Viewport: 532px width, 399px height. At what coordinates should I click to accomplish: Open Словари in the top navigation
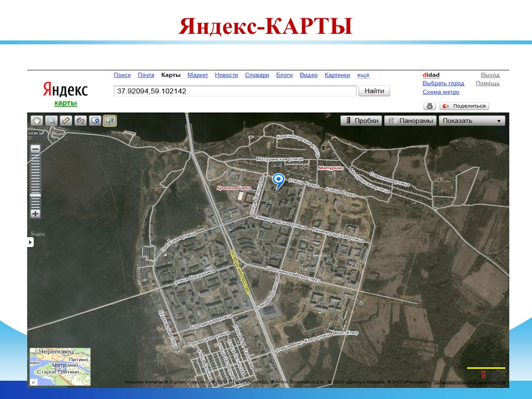tap(257, 75)
